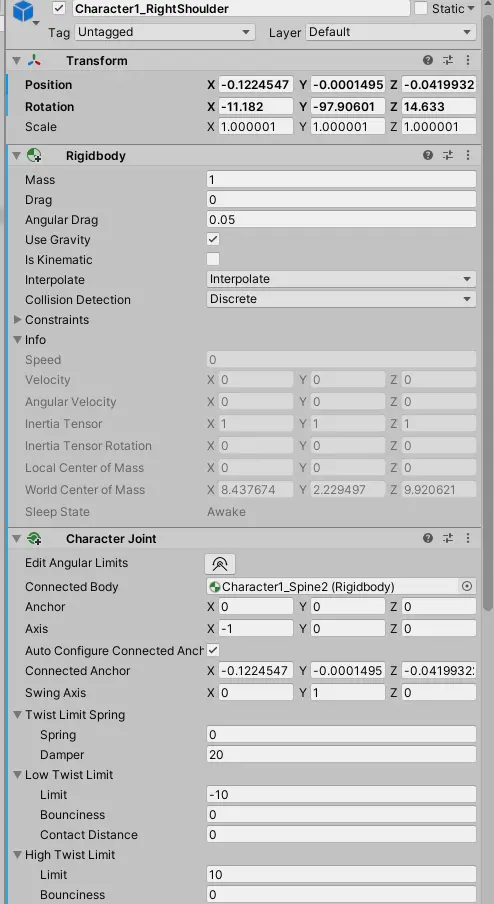Viewport: 494px width, 904px height.
Task: Open Character Joint more options menu
Action: [x=468, y=538]
